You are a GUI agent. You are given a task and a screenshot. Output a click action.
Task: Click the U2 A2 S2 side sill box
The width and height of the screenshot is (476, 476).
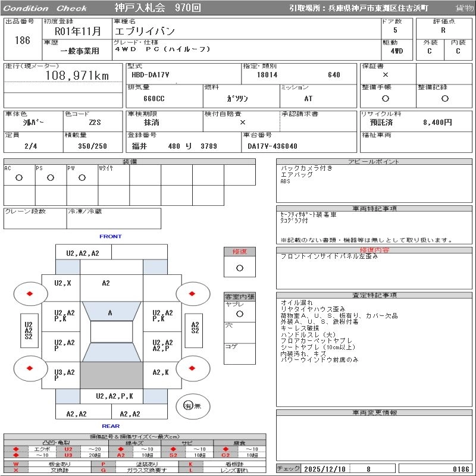29,331
